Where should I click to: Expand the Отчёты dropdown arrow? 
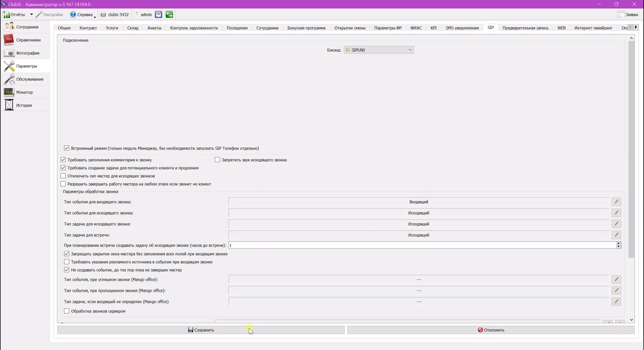pos(31,14)
